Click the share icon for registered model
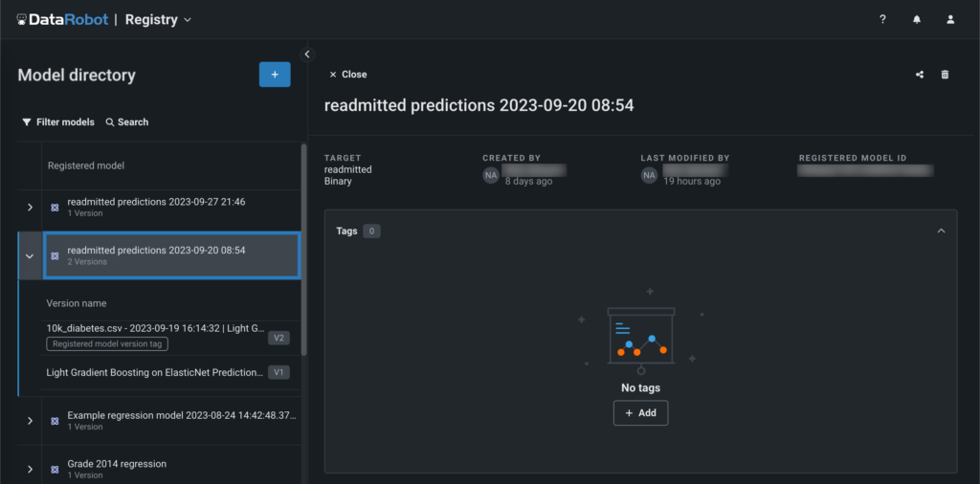Viewport: 980px width, 484px height. coord(920,75)
